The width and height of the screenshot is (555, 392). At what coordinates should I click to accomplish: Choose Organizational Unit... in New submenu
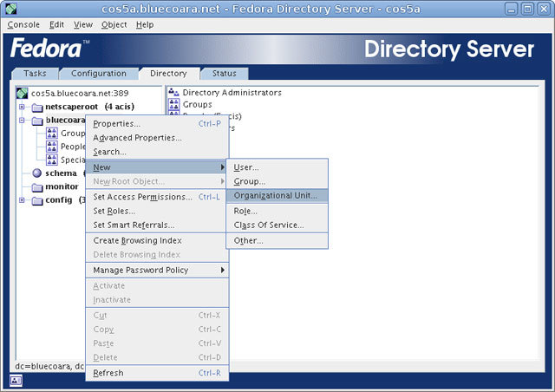tap(277, 195)
